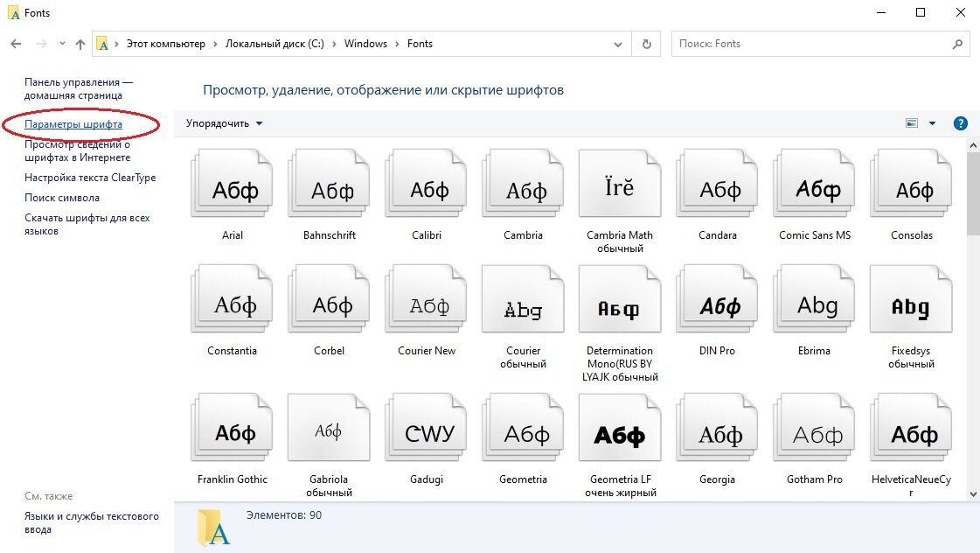Select the Courier обычный font icon
This screenshot has height=553, width=980.
pos(523,299)
